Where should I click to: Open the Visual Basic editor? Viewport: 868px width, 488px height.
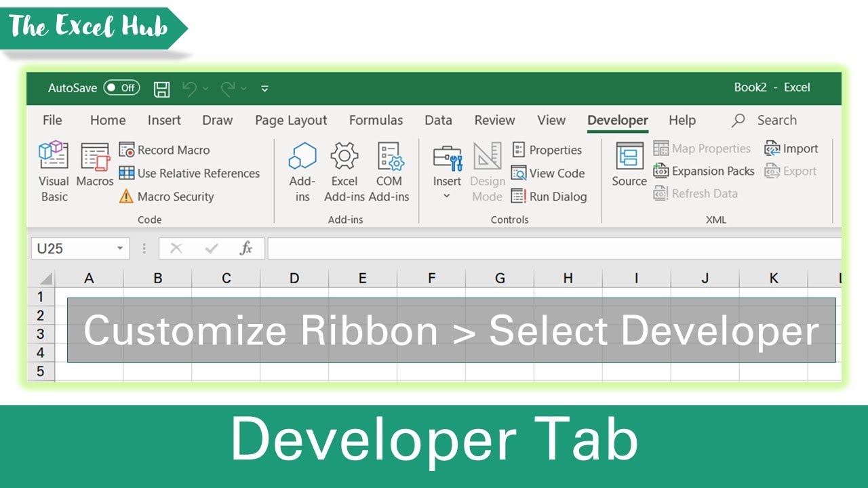tap(54, 171)
